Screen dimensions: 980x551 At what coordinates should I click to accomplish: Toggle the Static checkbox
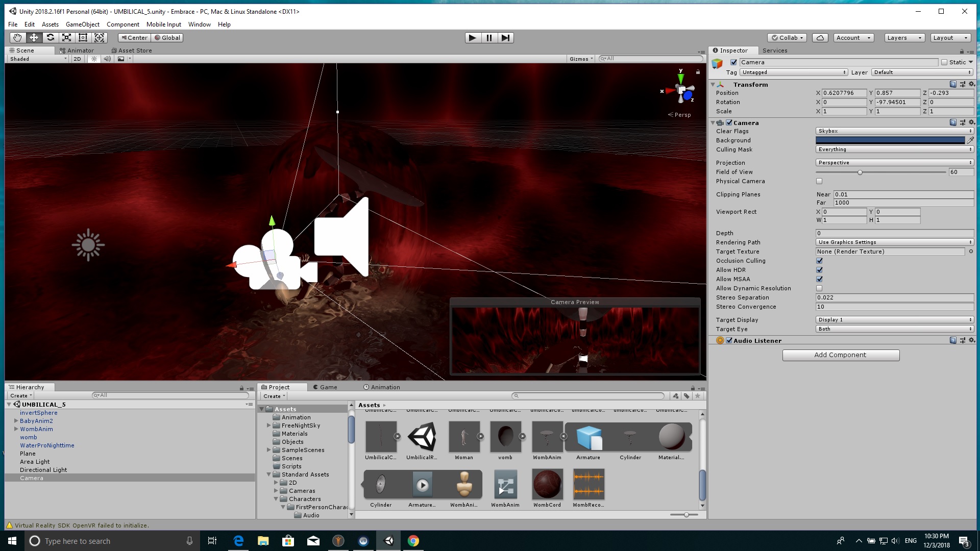click(x=944, y=62)
